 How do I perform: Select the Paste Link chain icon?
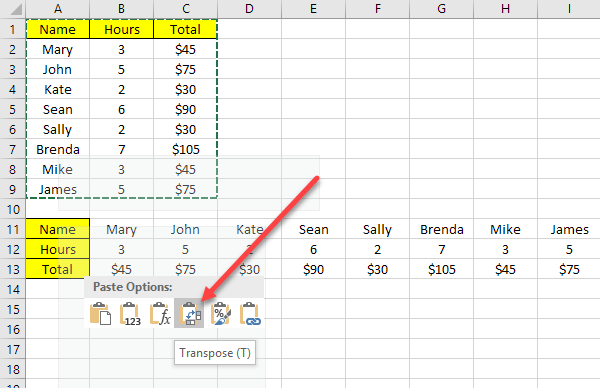(x=250, y=314)
